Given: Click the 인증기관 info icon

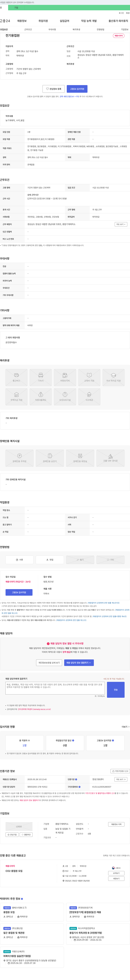Looking at the screenshot, I should point(76,780).
